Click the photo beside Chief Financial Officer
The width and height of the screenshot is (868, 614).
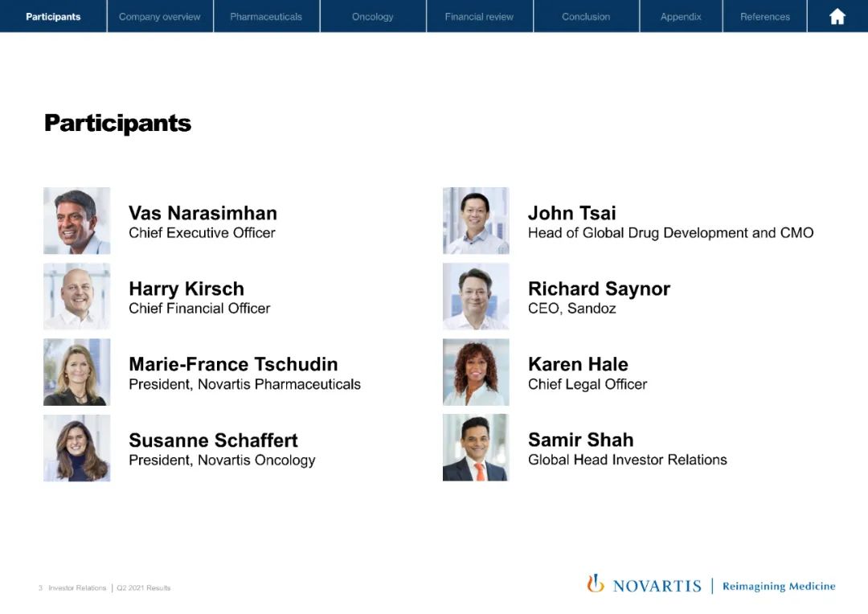coord(76,297)
